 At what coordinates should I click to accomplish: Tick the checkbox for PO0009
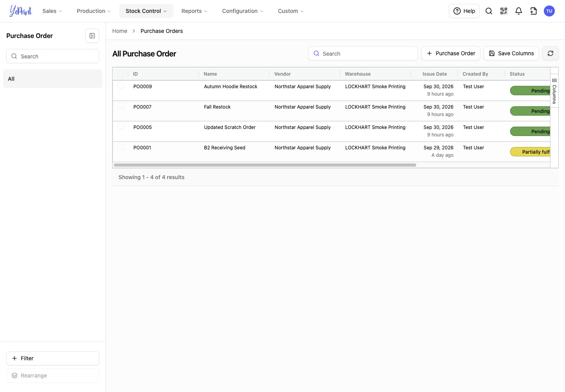[x=121, y=85]
